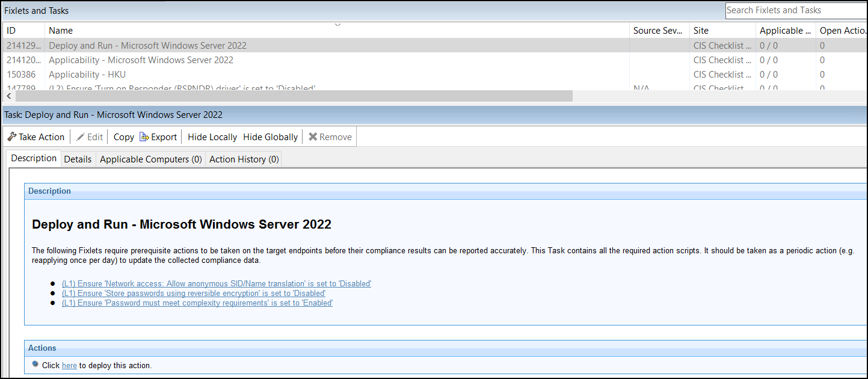Click the left arrow of the horizontal scrollbar

pyautogui.click(x=8, y=96)
